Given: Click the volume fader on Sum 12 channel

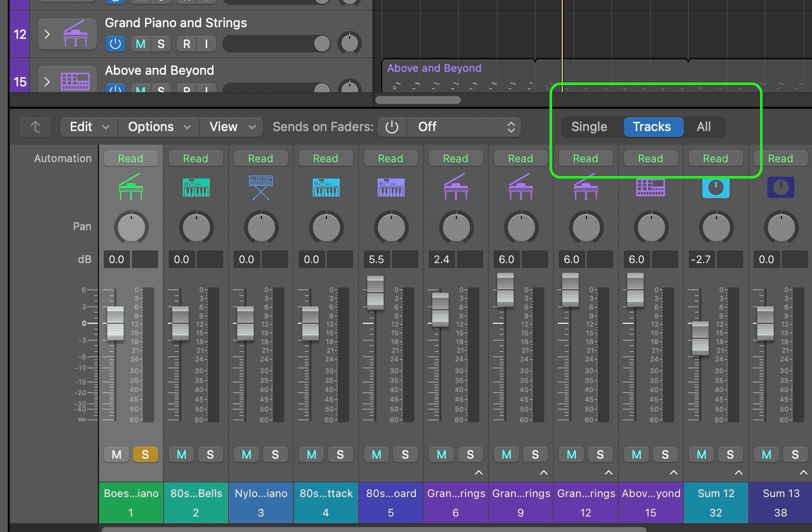Looking at the screenshot, I should point(700,338).
